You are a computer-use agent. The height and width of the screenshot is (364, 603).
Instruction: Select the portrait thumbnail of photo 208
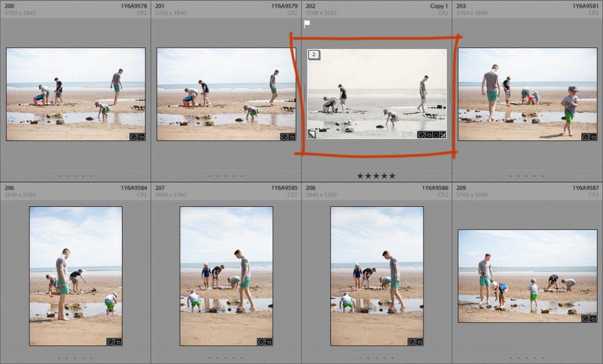(377, 276)
